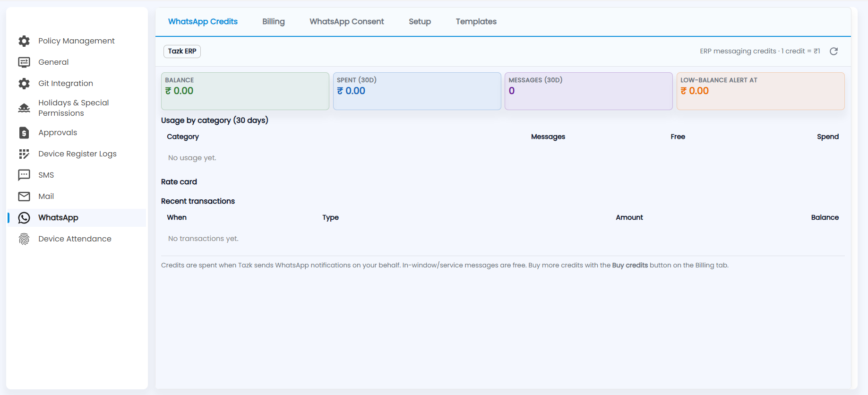Viewport: 868px width, 395px height.
Task: Click the Git Integration gear icon
Action: click(x=24, y=84)
